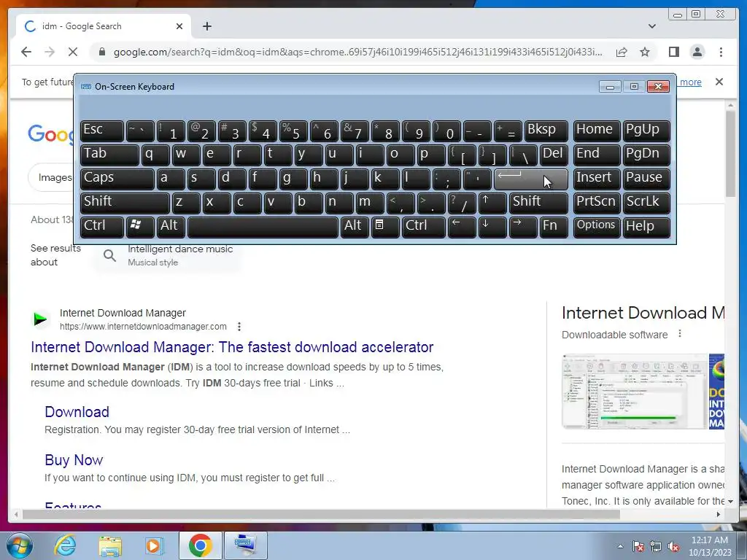The width and height of the screenshot is (747, 560).
Task: Click the right arrow key on keyboard
Action: click(x=522, y=227)
